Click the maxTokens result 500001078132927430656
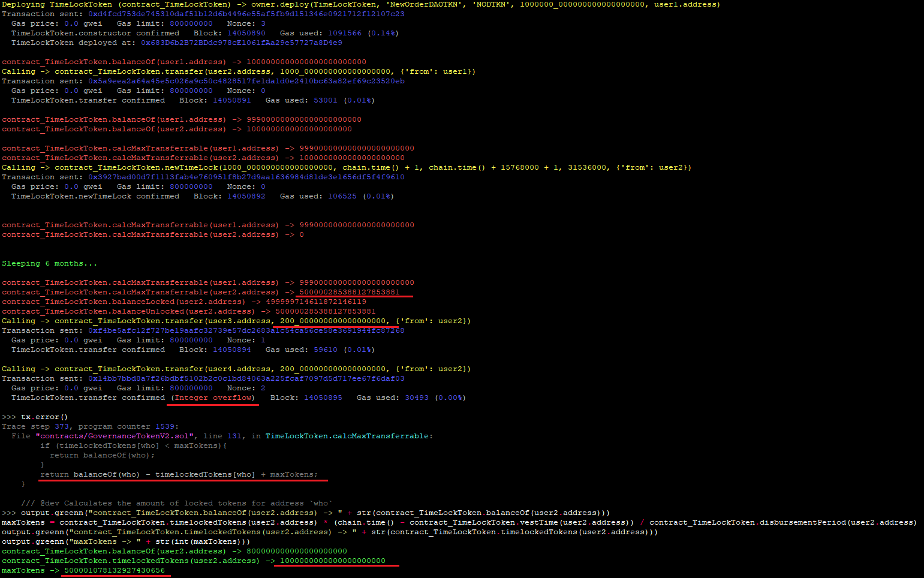924x578 pixels. [x=115, y=570]
